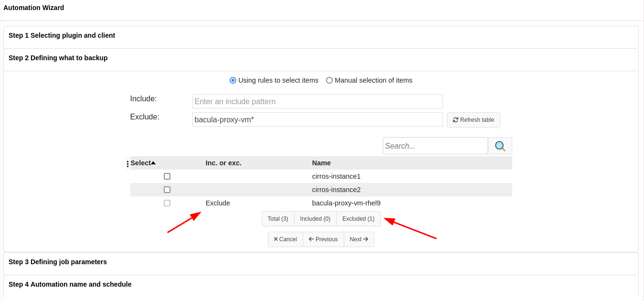Go to the Previous wizard step
The width and height of the screenshot is (644, 301).
(323, 239)
